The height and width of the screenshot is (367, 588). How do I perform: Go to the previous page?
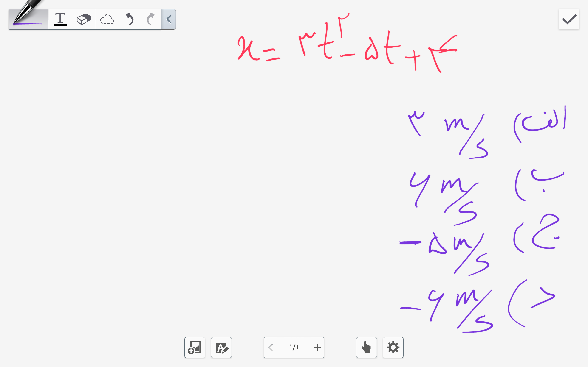[x=270, y=347]
